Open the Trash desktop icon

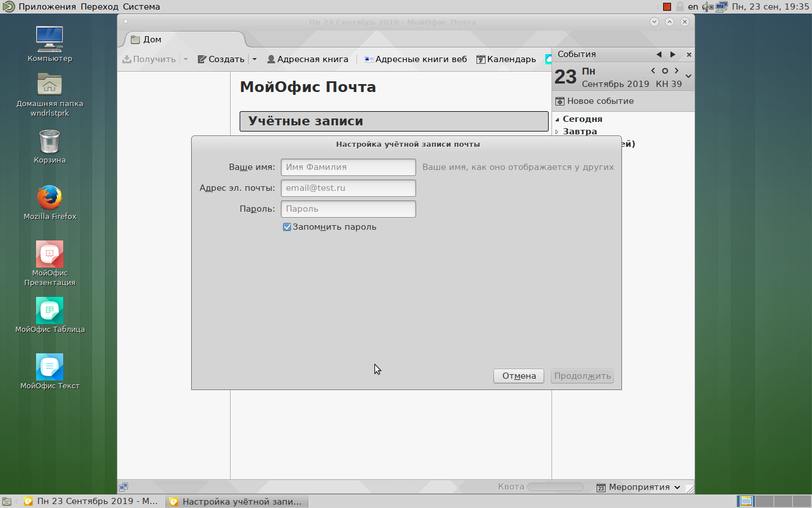[x=50, y=147]
